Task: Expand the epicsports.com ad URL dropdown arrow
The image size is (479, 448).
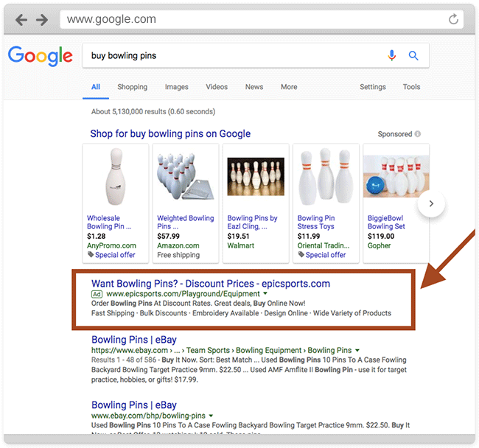Action: click(265, 293)
